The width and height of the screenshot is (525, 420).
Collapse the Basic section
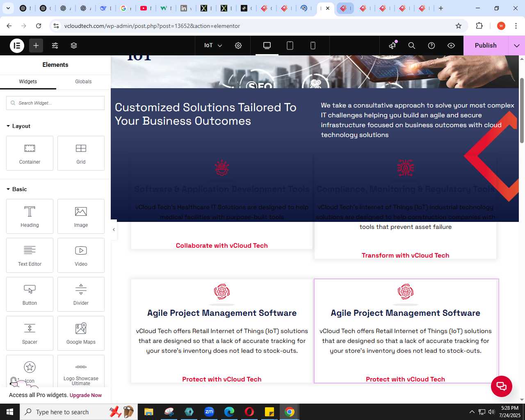(x=17, y=189)
